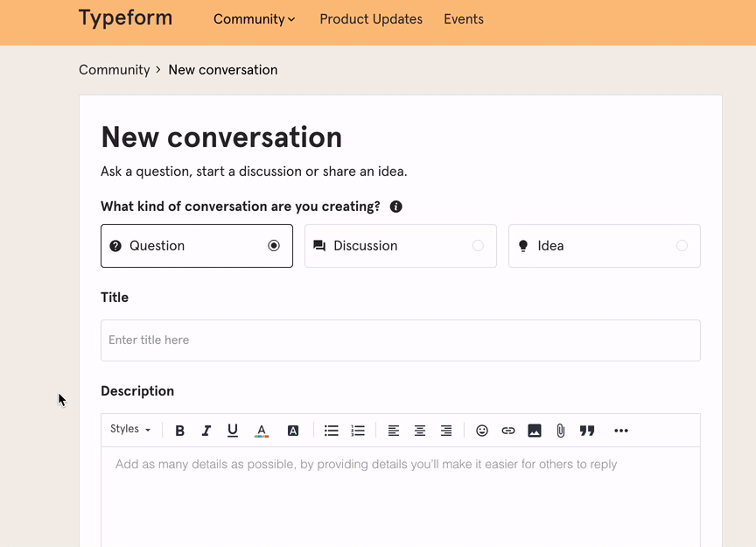Center align the text
756x547 pixels.
pyautogui.click(x=420, y=431)
